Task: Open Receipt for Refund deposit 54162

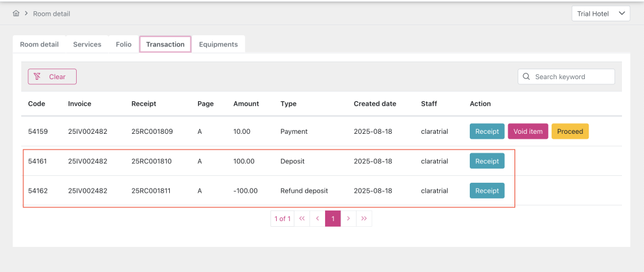Action: point(487,190)
